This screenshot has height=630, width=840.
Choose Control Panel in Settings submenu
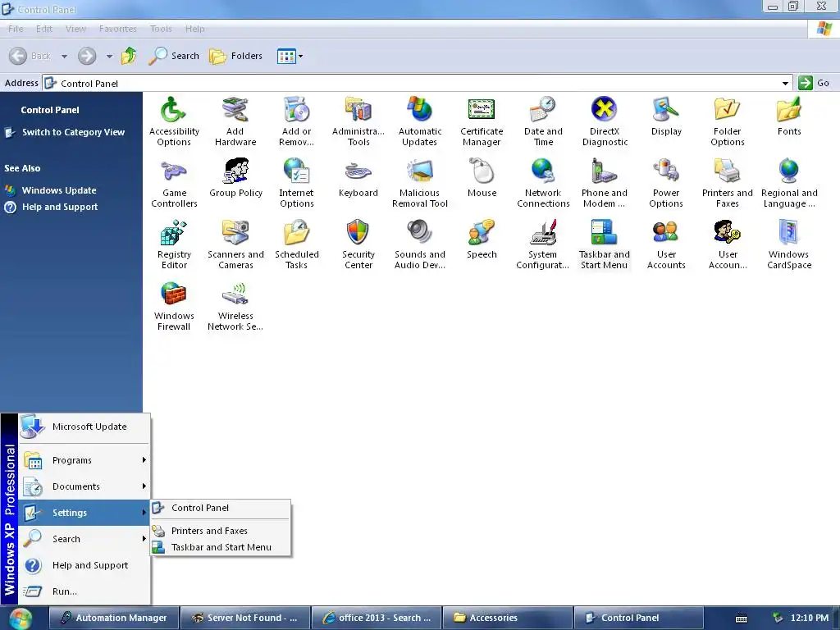(x=221, y=508)
